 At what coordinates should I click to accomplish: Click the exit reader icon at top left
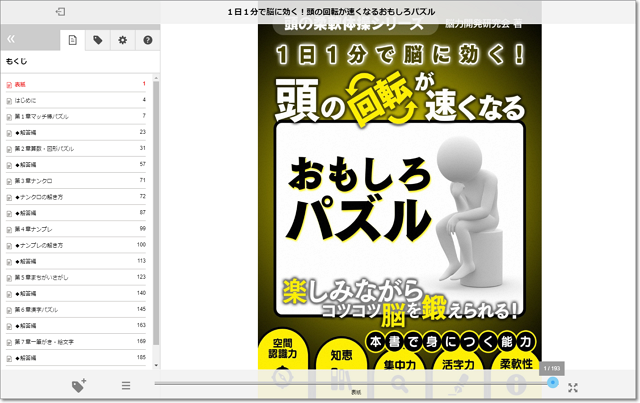61,12
